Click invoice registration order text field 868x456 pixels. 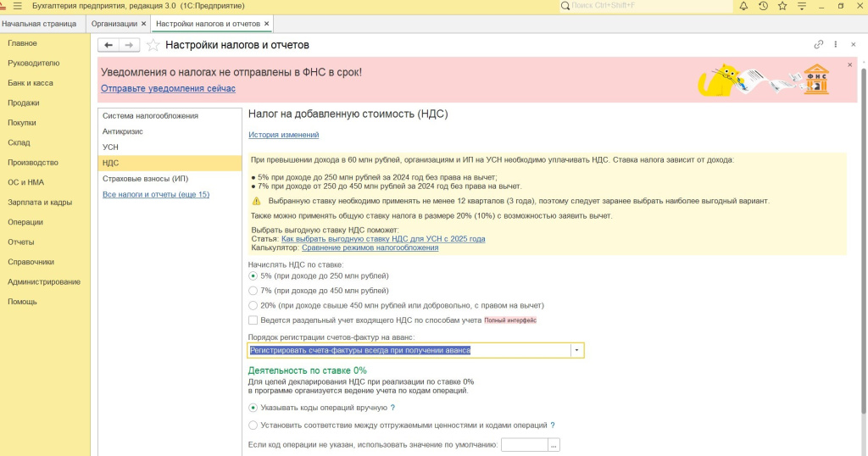click(409, 350)
